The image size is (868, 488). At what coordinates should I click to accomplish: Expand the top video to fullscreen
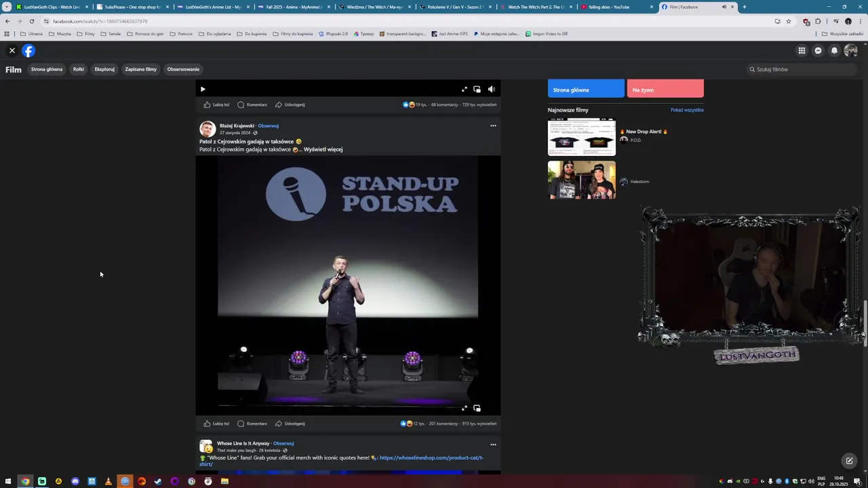pyautogui.click(x=465, y=89)
